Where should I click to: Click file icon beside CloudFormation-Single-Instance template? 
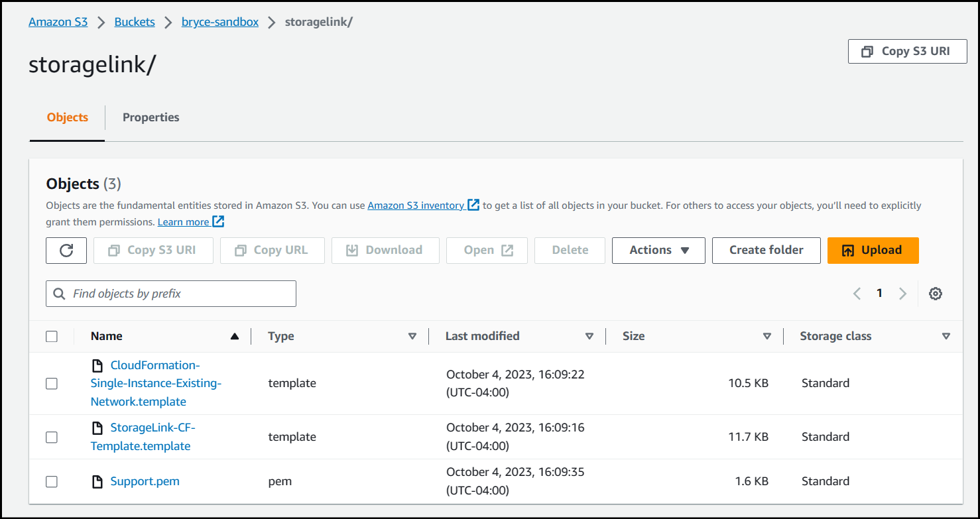[x=97, y=365]
